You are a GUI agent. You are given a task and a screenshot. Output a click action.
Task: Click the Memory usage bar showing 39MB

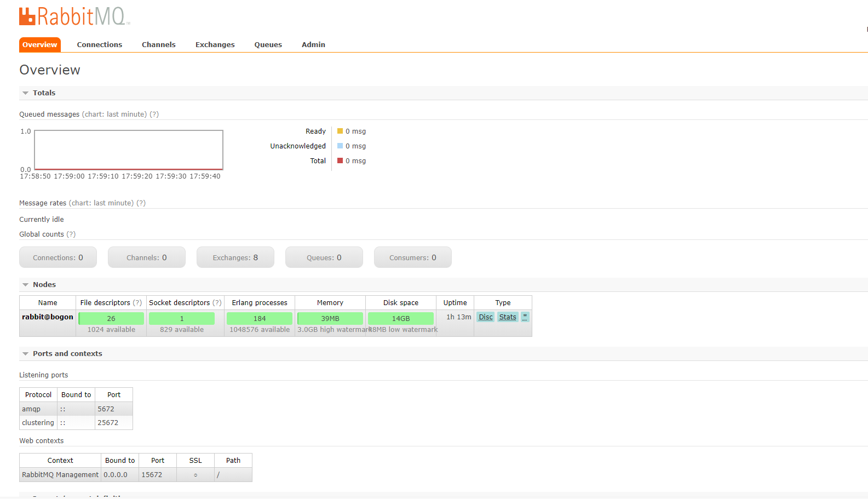point(330,318)
